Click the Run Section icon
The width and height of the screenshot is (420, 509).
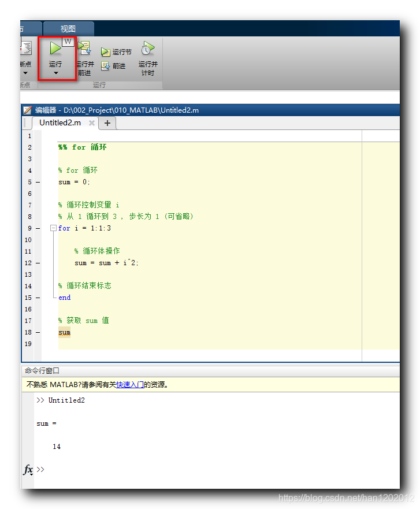pyautogui.click(x=106, y=52)
